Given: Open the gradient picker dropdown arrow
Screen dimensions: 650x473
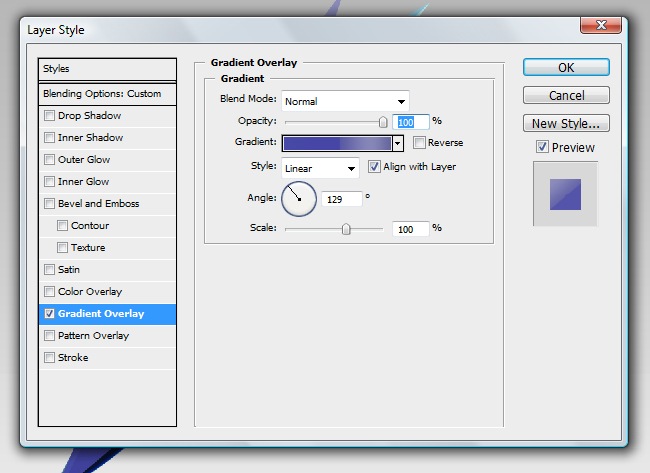Looking at the screenshot, I should (x=397, y=143).
